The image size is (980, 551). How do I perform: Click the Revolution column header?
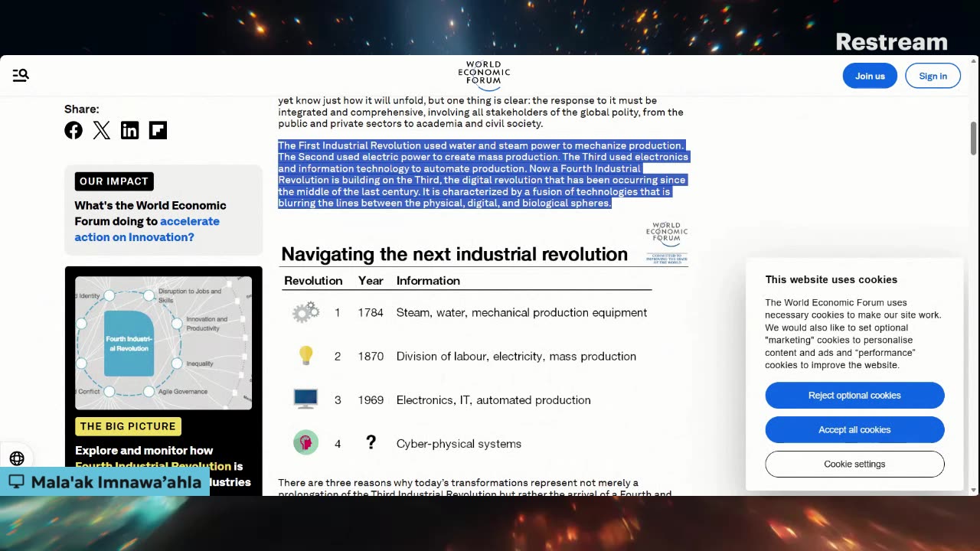pos(313,281)
